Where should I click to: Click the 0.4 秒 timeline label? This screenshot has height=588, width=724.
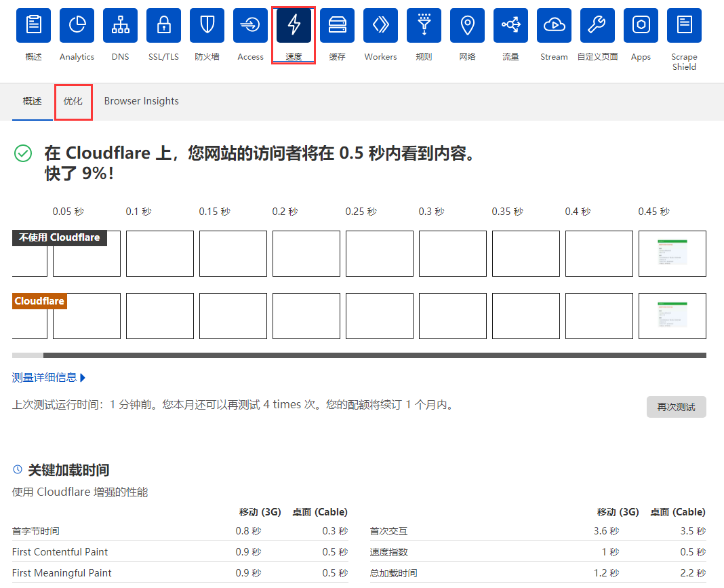[x=578, y=212]
